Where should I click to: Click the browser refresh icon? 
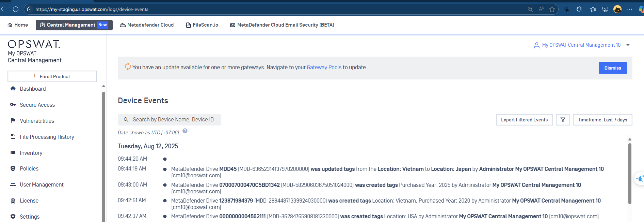click(x=16, y=9)
